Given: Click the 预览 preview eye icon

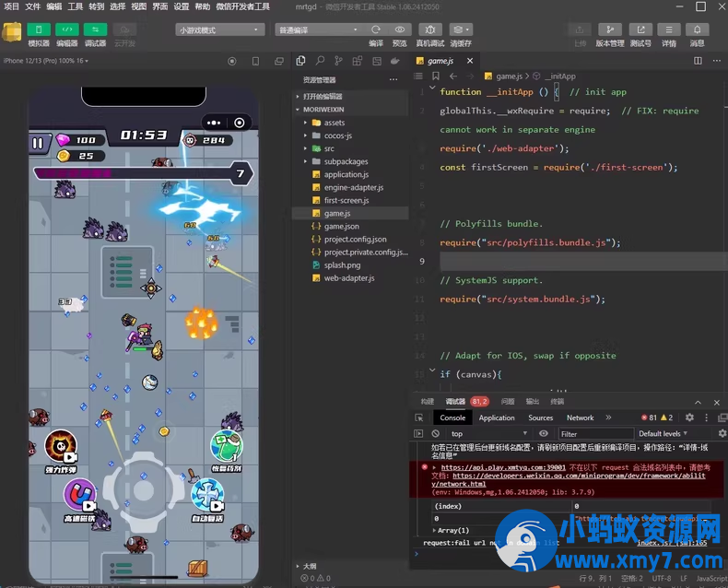Looking at the screenshot, I should tap(399, 29).
